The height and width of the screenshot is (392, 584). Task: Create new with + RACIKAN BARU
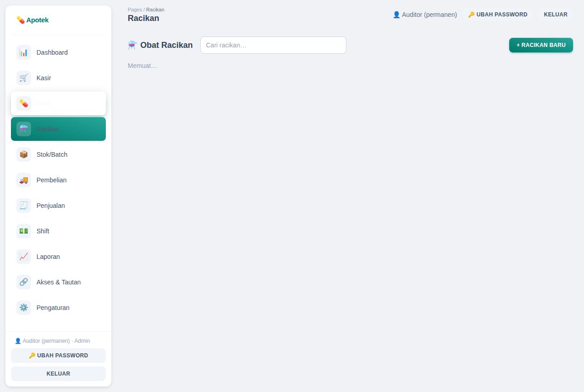[541, 45]
